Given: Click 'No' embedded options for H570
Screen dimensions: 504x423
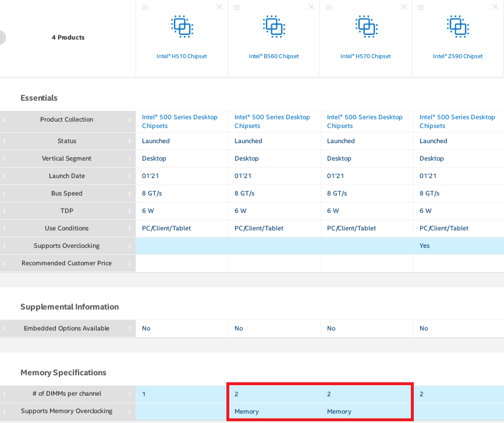Looking at the screenshot, I should tap(331, 328).
